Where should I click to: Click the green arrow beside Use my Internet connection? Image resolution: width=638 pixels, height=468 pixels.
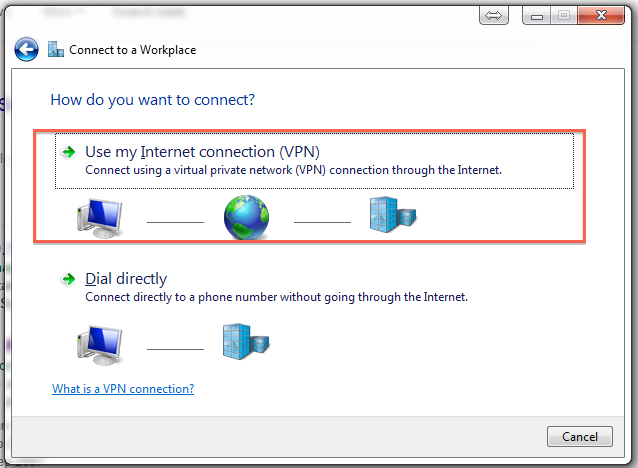[x=69, y=152]
